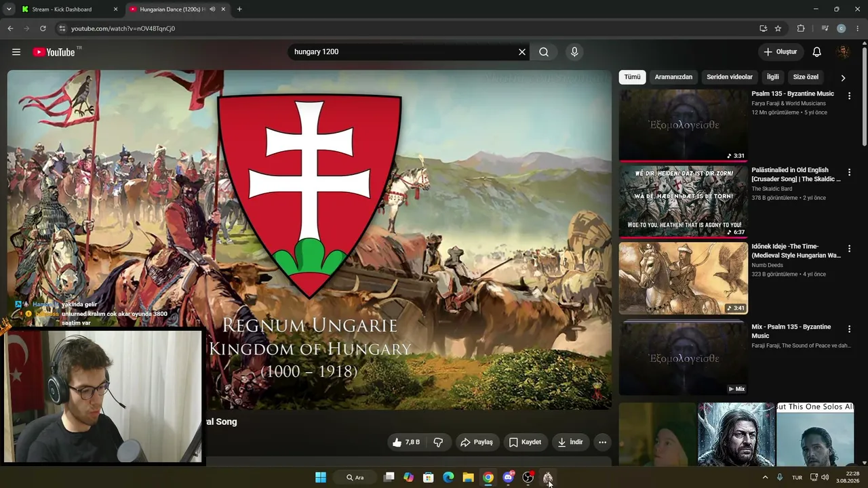Mute the Hungarian Dance tab audio icon
This screenshot has width=868, height=488.
pos(212,9)
